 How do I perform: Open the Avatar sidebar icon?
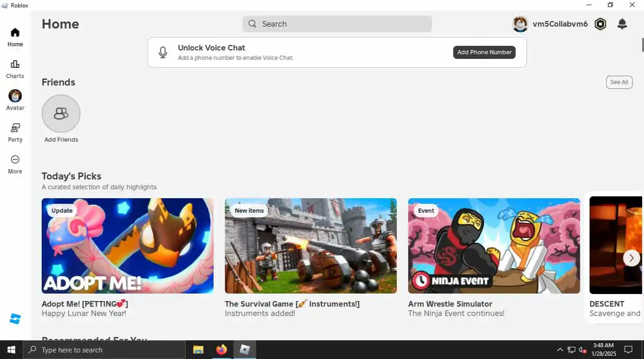click(x=15, y=96)
